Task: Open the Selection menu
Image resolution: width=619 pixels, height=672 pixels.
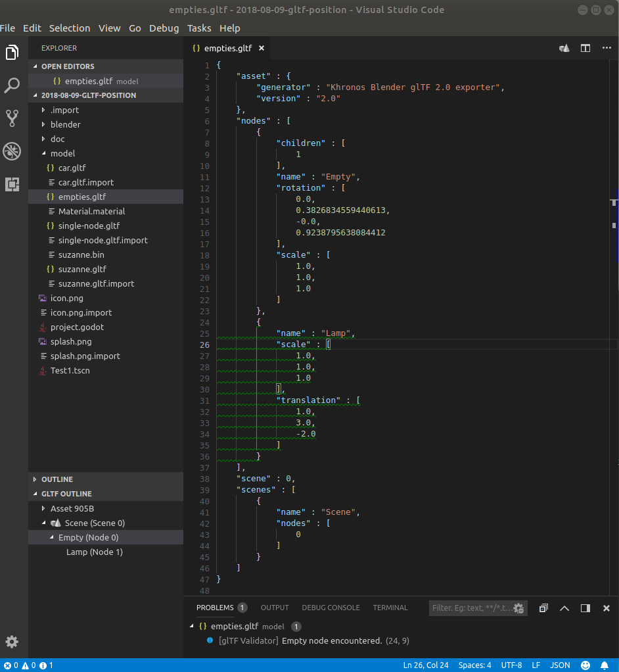Action: 70,28
